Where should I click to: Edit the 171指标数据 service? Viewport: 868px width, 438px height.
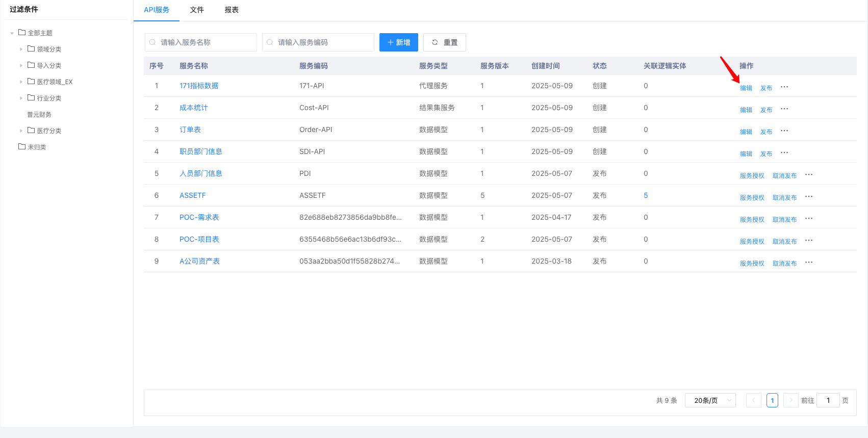pyautogui.click(x=746, y=88)
